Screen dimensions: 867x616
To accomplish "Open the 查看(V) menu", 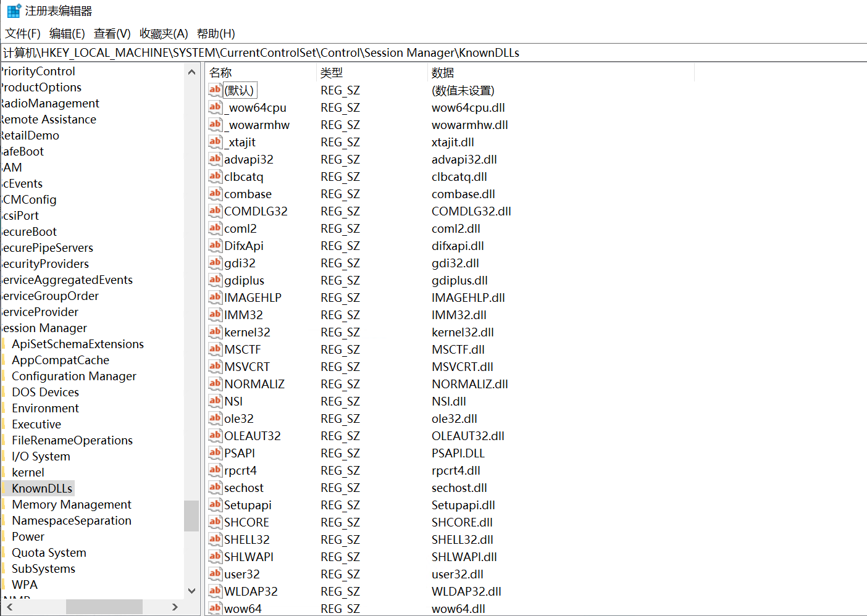I will (112, 33).
